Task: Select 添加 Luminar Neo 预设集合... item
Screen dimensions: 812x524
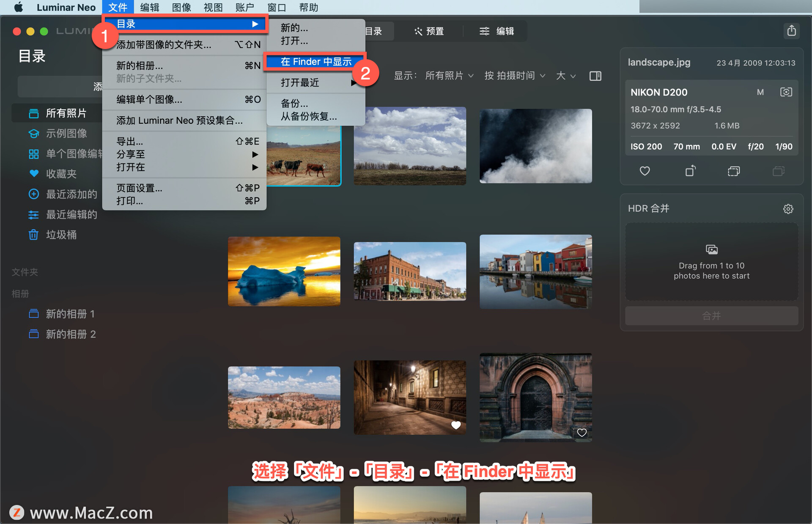Action: point(184,120)
